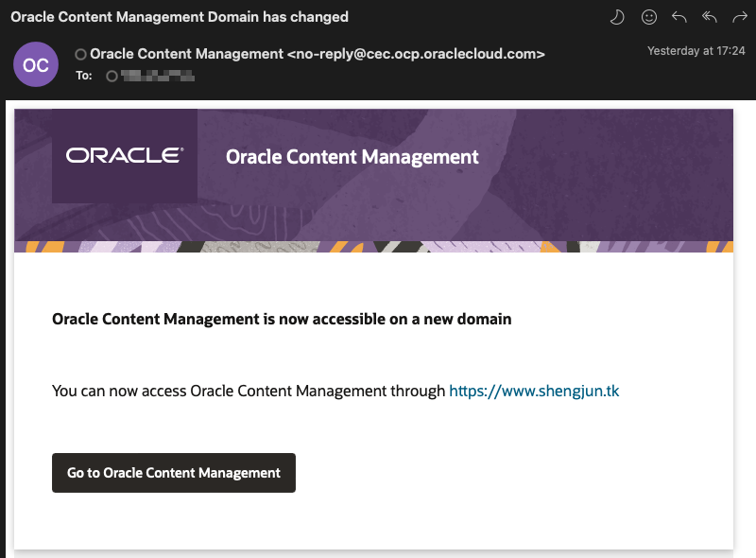756x558 pixels.
Task: Select the Oracle Content Management sender name
Action: pos(186,54)
